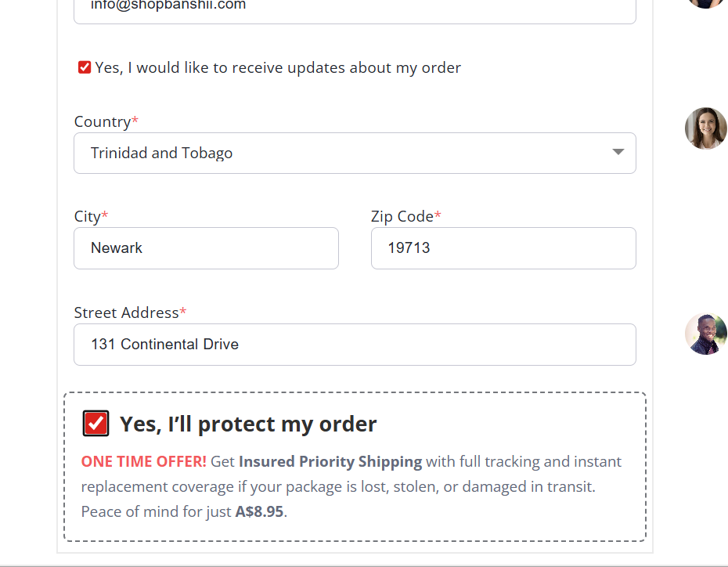The height and width of the screenshot is (567, 728).
Task: Open the Country dropdown showing Trinidad and Tobago
Action: click(354, 153)
